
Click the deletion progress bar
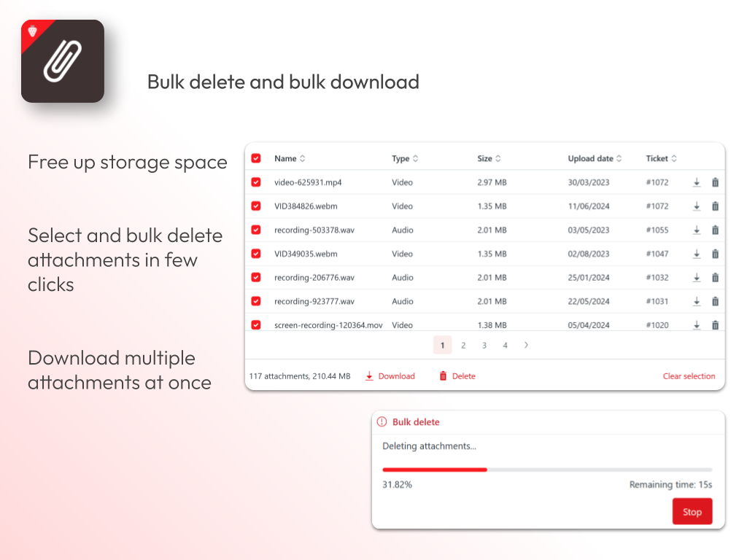[546, 470]
